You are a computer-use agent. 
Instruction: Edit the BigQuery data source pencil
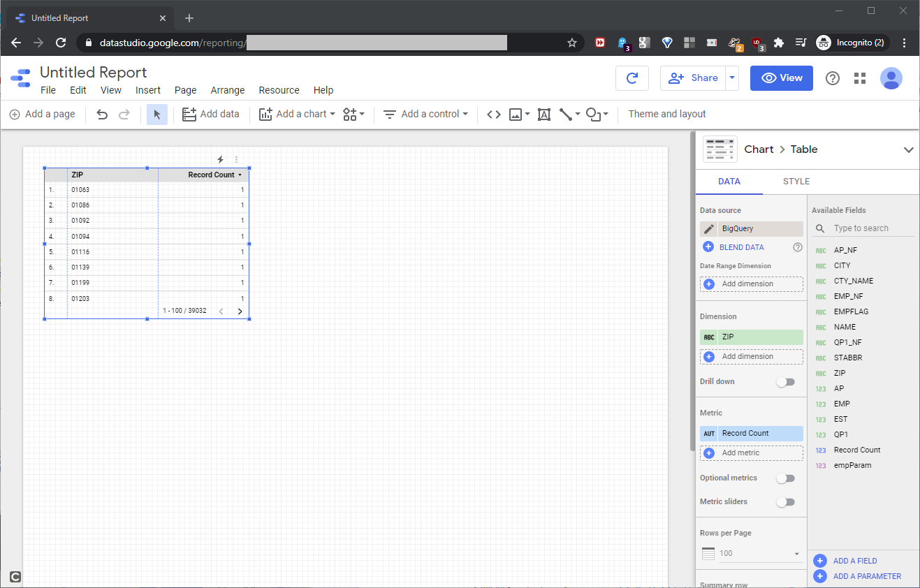click(x=709, y=229)
